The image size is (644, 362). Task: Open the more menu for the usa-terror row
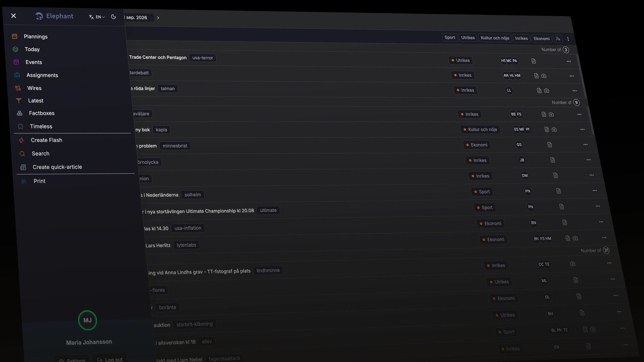pyautogui.click(x=569, y=62)
